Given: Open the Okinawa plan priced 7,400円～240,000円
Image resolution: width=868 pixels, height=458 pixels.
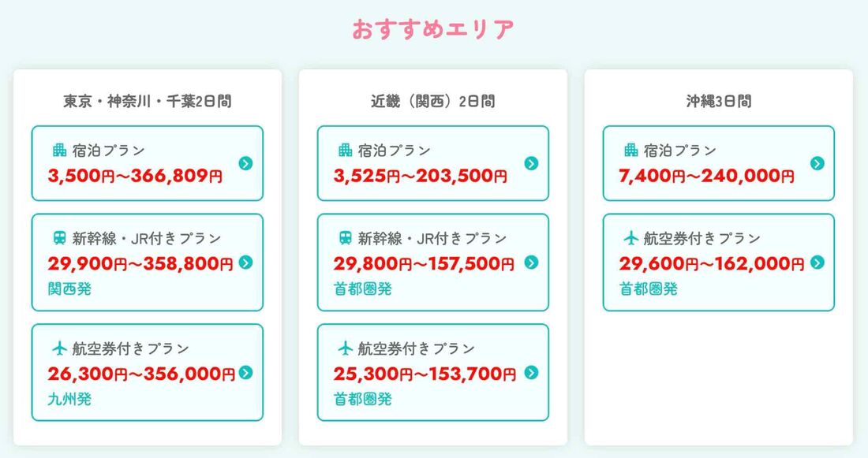Looking at the screenshot, I should (x=707, y=176).
